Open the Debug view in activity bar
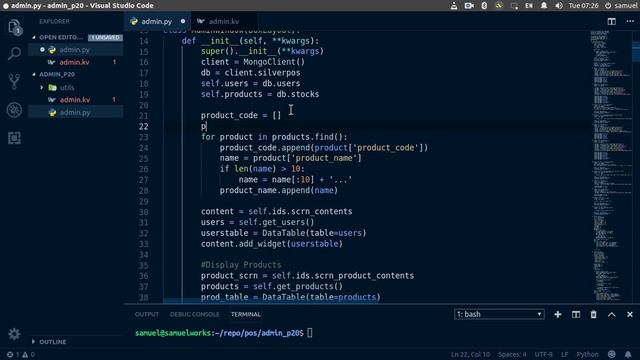 pyautogui.click(x=14, y=110)
